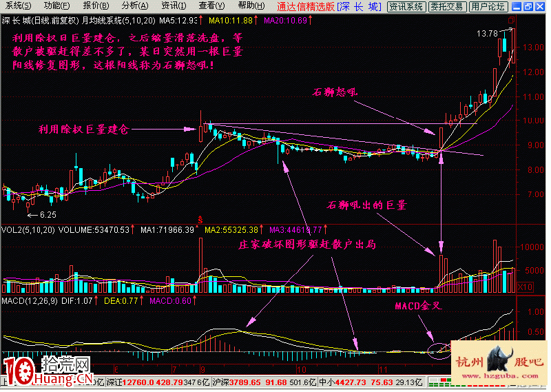Open the 查看(V) menu

pyautogui.click(x=211, y=6)
